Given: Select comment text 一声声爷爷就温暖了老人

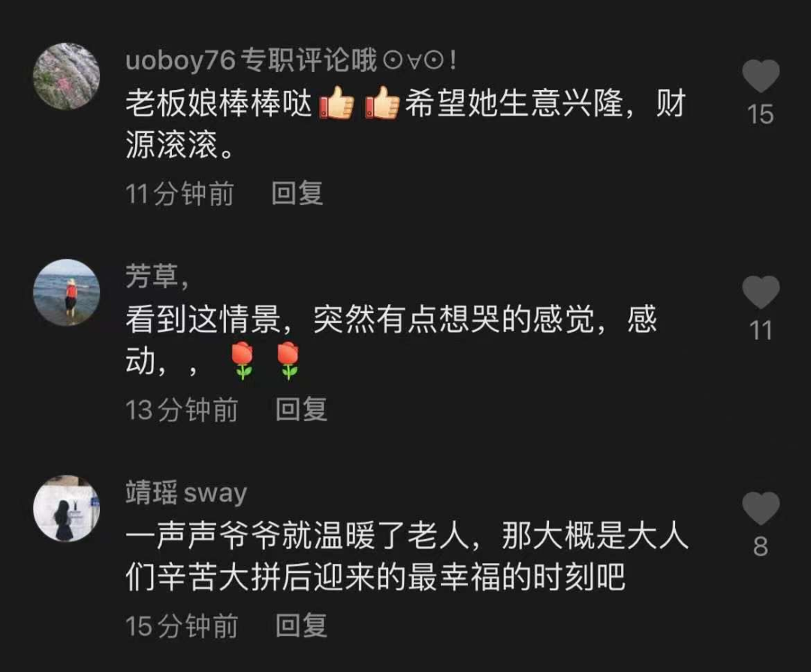Looking at the screenshot, I should point(297,535).
